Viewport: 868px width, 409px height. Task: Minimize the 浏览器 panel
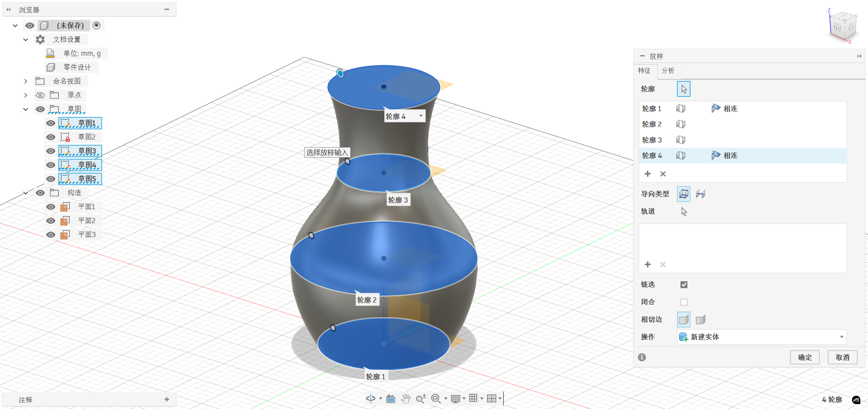167,9
